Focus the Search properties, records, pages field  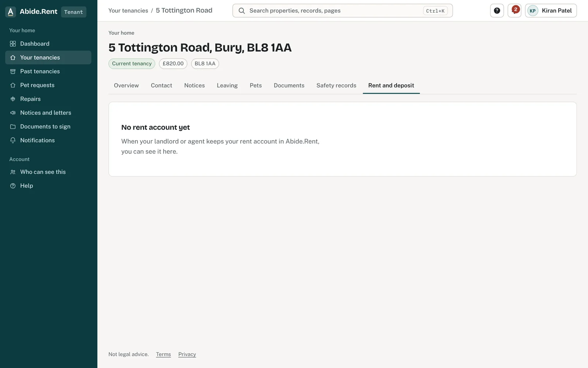[343, 11]
